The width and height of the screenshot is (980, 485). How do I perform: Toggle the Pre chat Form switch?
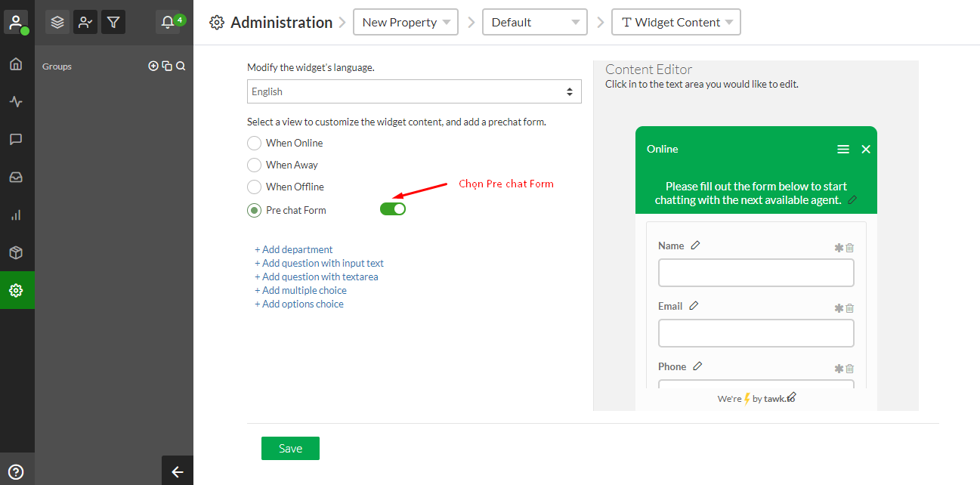click(393, 209)
